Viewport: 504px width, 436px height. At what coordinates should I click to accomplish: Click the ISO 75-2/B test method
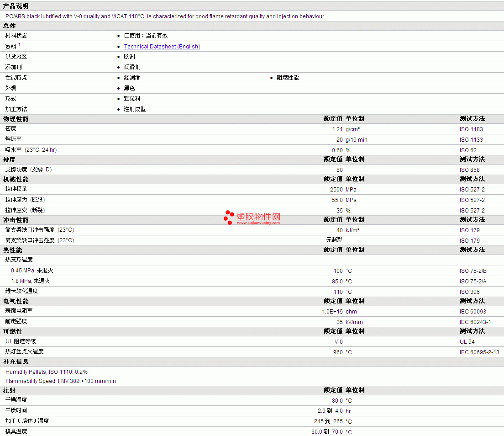tap(473, 271)
